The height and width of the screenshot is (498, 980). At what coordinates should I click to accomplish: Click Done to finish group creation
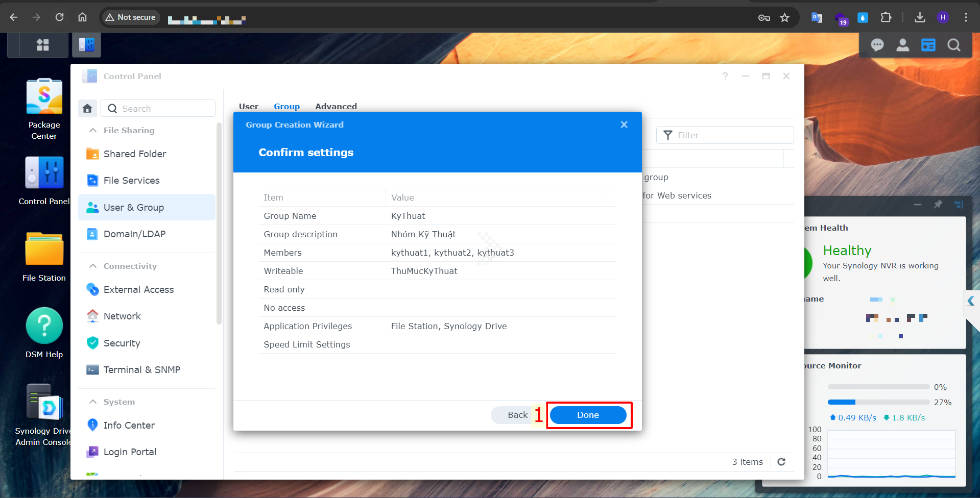click(x=588, y=415)
